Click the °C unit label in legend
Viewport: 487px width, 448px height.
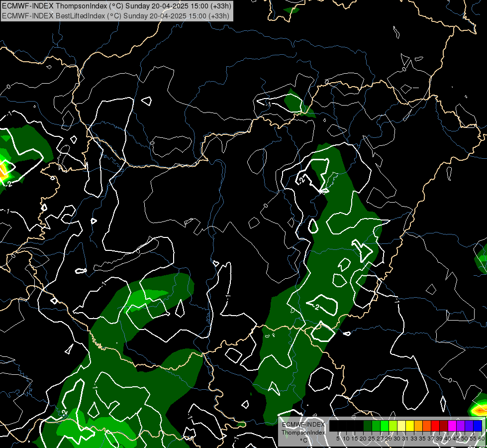click(x=304, y=441)
